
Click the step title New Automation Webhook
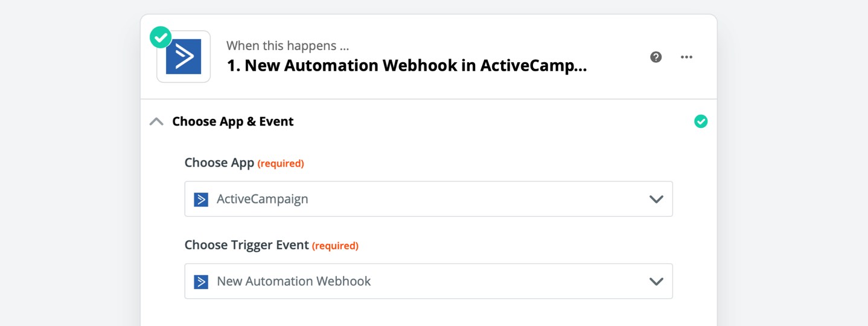click(406, 65)
